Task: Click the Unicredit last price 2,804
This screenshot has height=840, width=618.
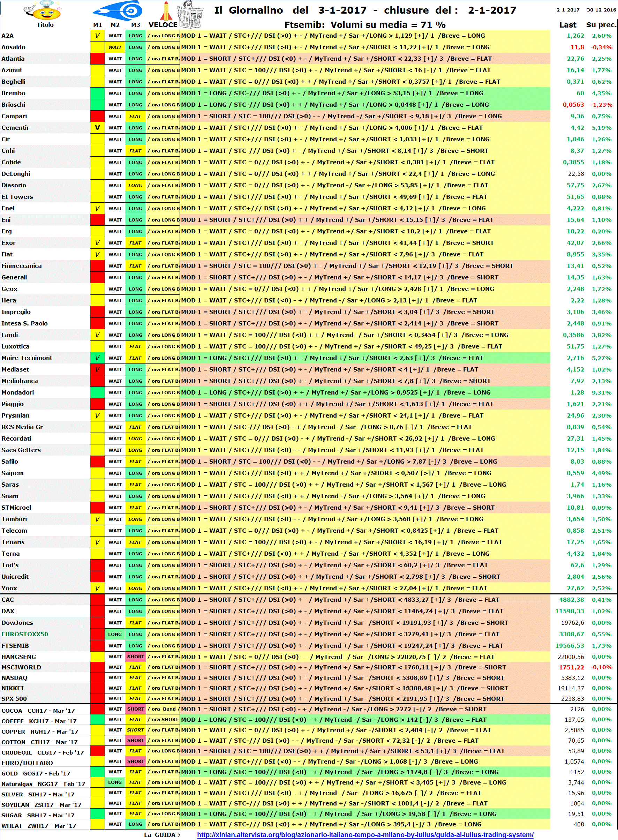Action: (575, 576)
